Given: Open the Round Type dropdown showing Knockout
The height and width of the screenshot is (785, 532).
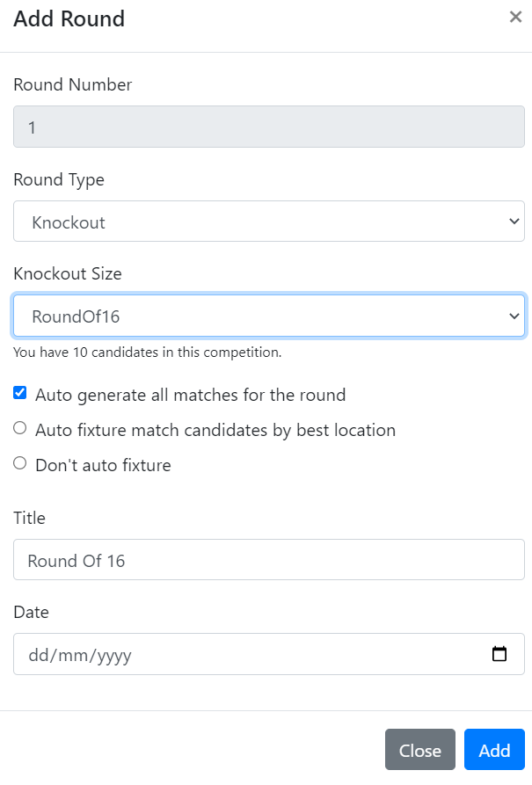Looking at the screenshot, I should pyautogui.click(x=269, y=222).
